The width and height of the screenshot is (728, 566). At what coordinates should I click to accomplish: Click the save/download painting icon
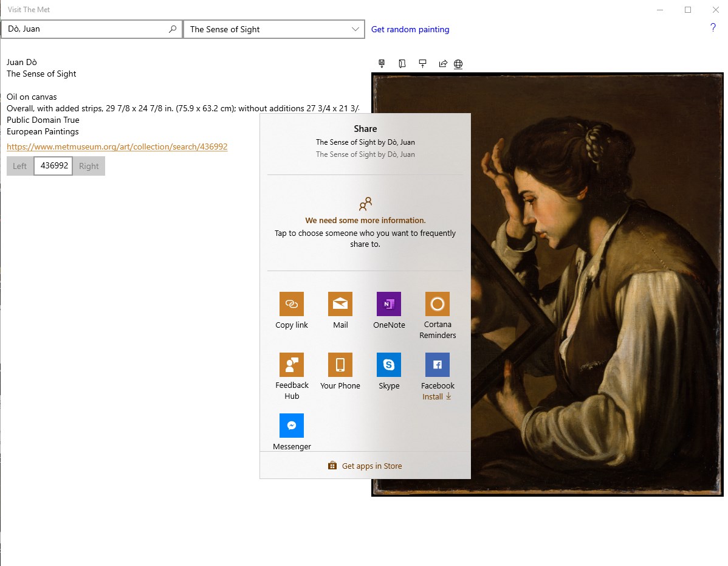(382, 64)
